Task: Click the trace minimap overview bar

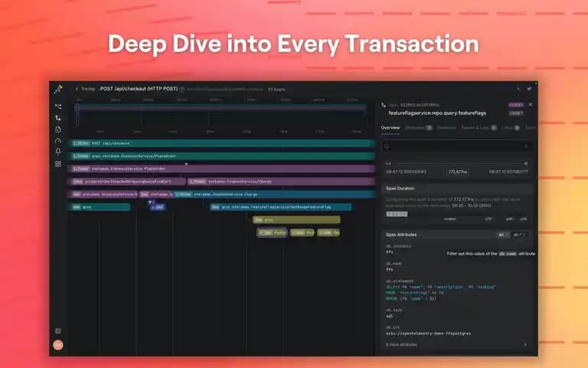Action: pos(221,108)
